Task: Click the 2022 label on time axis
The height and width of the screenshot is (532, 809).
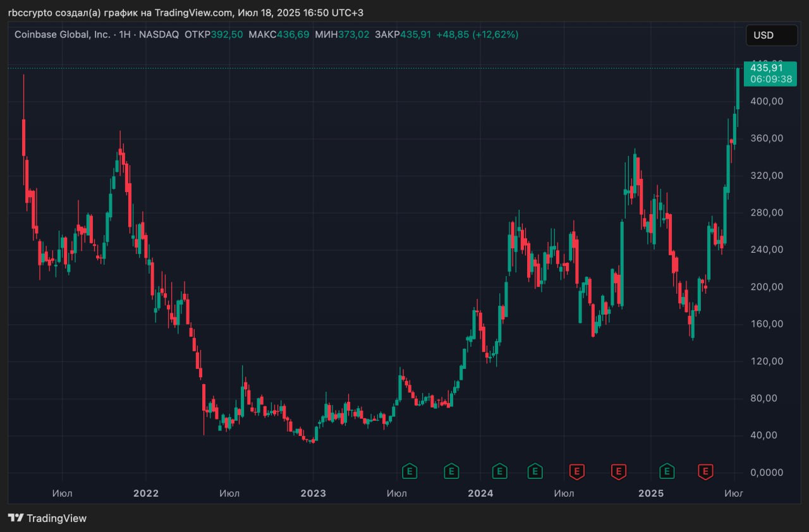Action: click(x=146, y=493)
